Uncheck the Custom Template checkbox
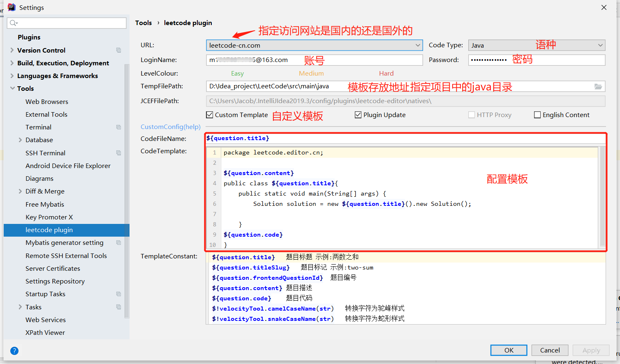This screenshot has width=620, height=364. tap(210, 115)
